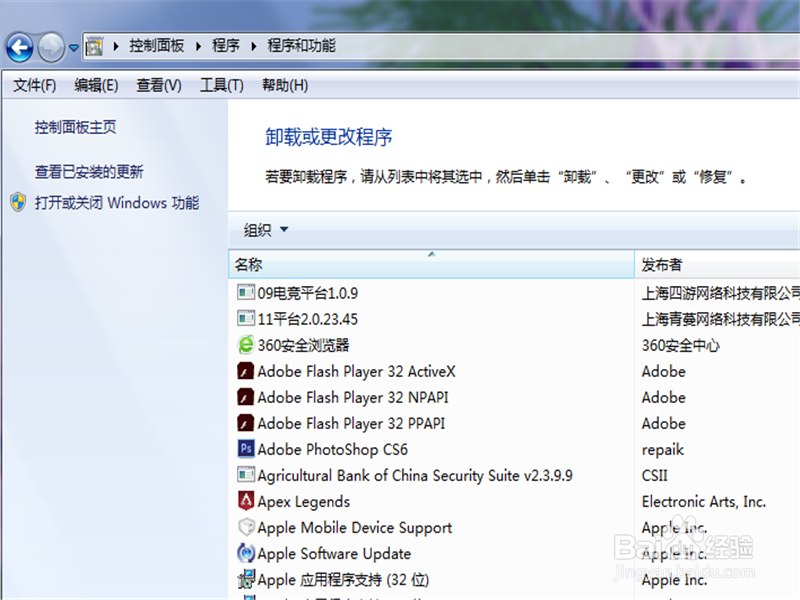Open 查看已安装的更新 link
Screen dimensions: 800x600
click(x=89, y=172)
